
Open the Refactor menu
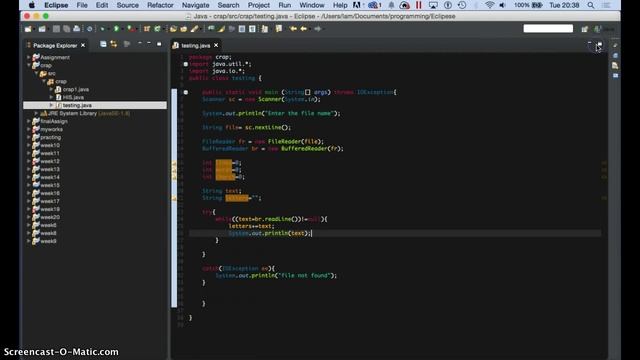pyautogui.click(x=160, y=5)
